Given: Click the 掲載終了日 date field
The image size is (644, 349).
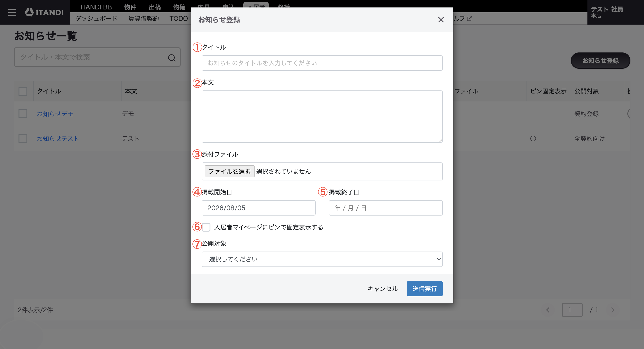Looking at the screenshot, I should (x=386, y=208).
